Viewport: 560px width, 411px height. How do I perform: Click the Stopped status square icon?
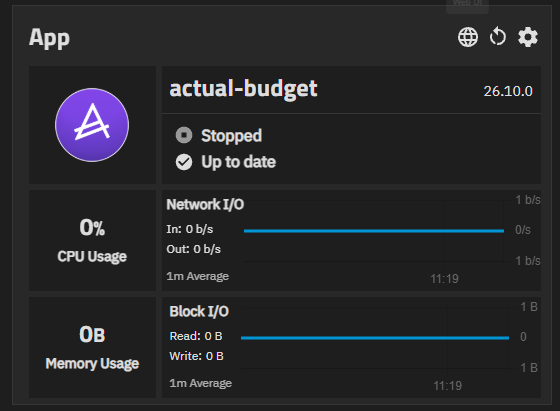(184, 135)
